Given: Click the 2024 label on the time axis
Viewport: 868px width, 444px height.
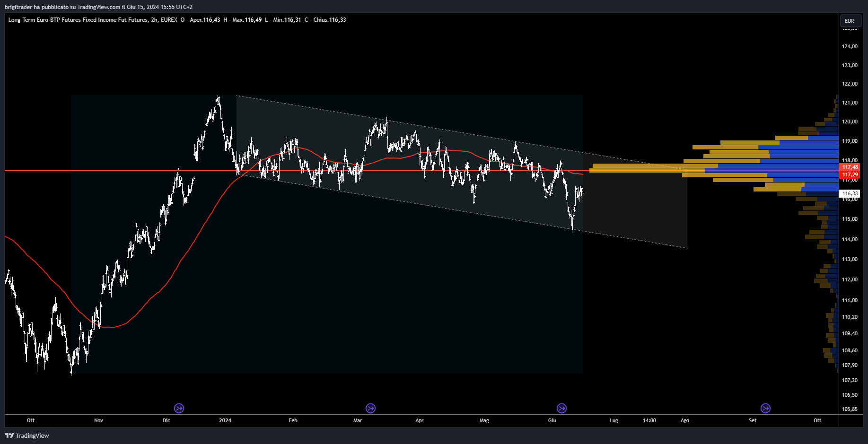Looking at the screenshot, I should (x=225, y=420).
